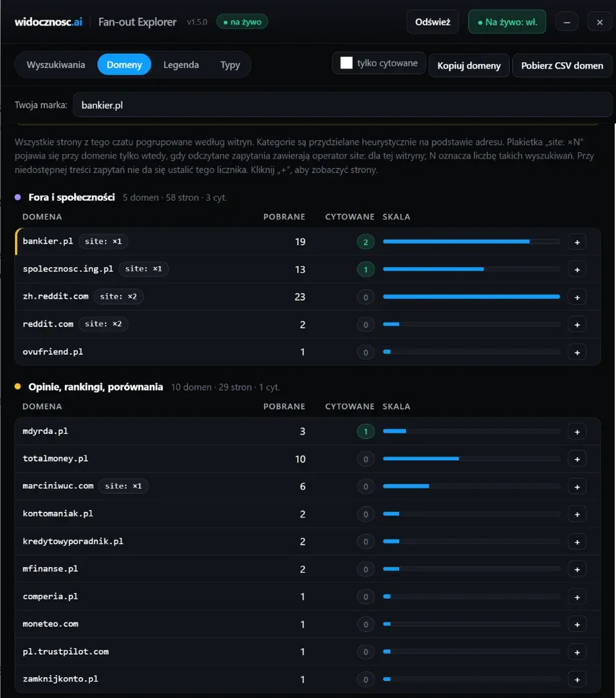Expand pages for marciniwuc.com row
This screenshot has height=698, width=616.
pos(577,487)
